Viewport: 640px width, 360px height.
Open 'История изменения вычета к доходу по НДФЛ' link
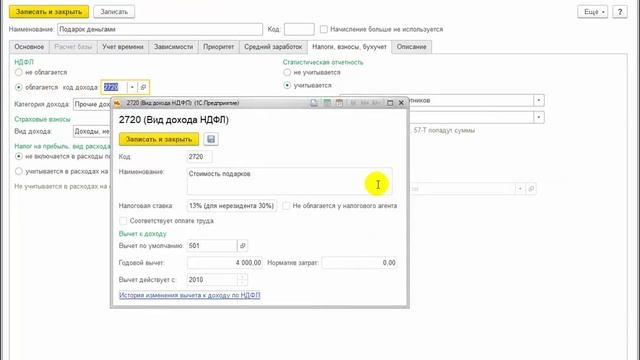189,295
